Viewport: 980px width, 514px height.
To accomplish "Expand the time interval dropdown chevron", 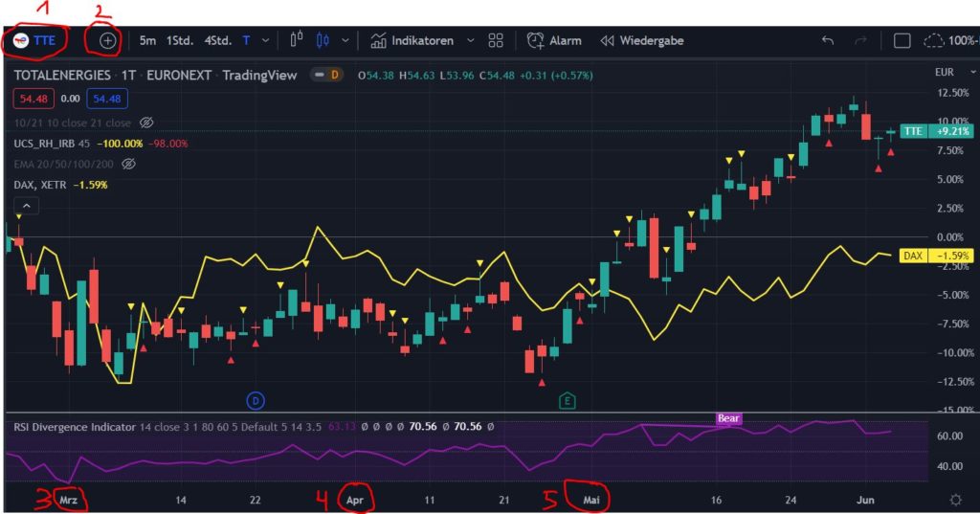I will 265,40.
